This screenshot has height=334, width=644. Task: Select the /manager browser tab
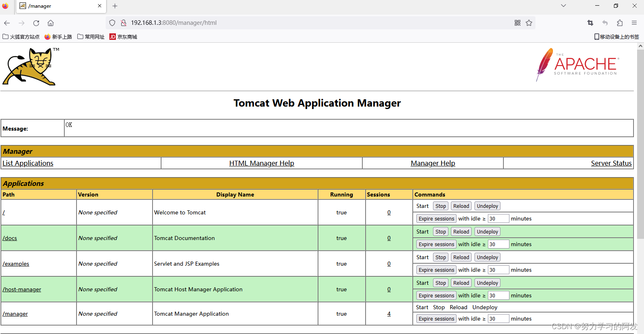point(61,7)
